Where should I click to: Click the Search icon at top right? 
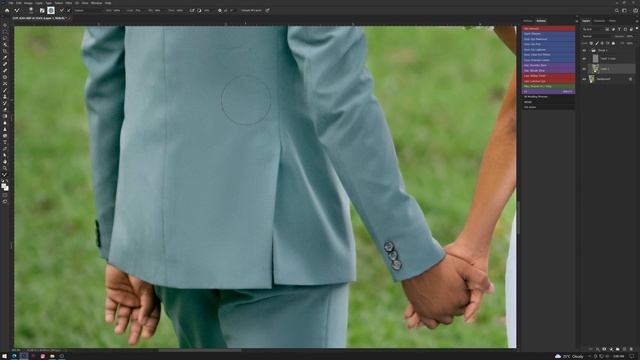click(617, 10)
